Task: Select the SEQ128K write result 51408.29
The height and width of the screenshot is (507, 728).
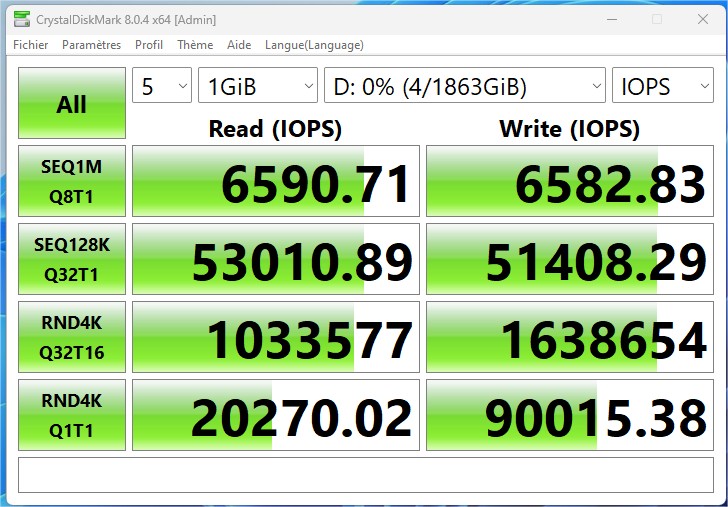Action: click(x=570, y=259)
